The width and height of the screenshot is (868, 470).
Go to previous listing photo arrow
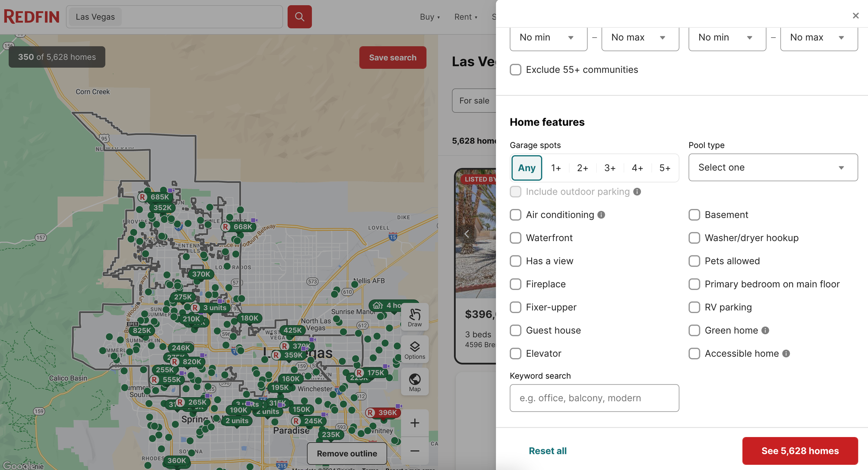click(x=467, y=234)
